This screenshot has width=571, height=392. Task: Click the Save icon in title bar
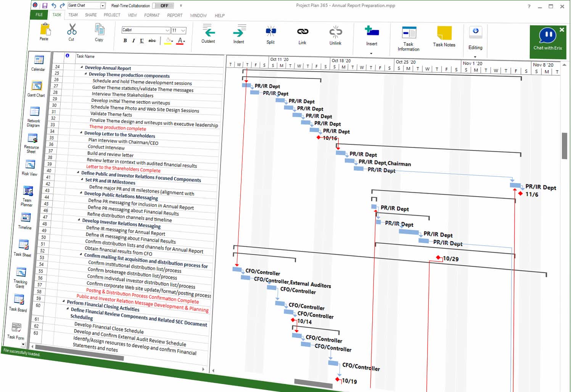[x=45, y=6]
